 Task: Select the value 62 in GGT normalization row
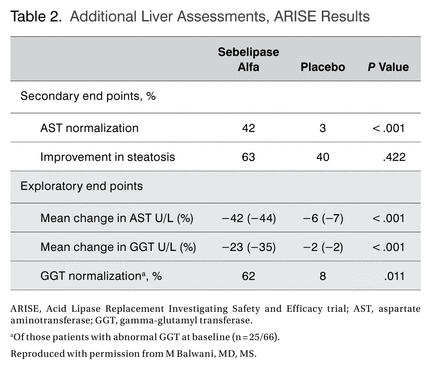[x=248, y=276]
